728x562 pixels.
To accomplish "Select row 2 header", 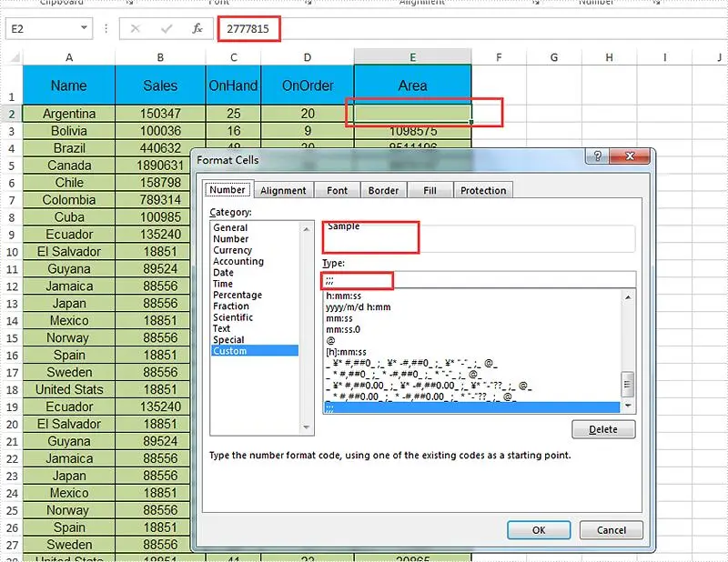I will 12,115.
